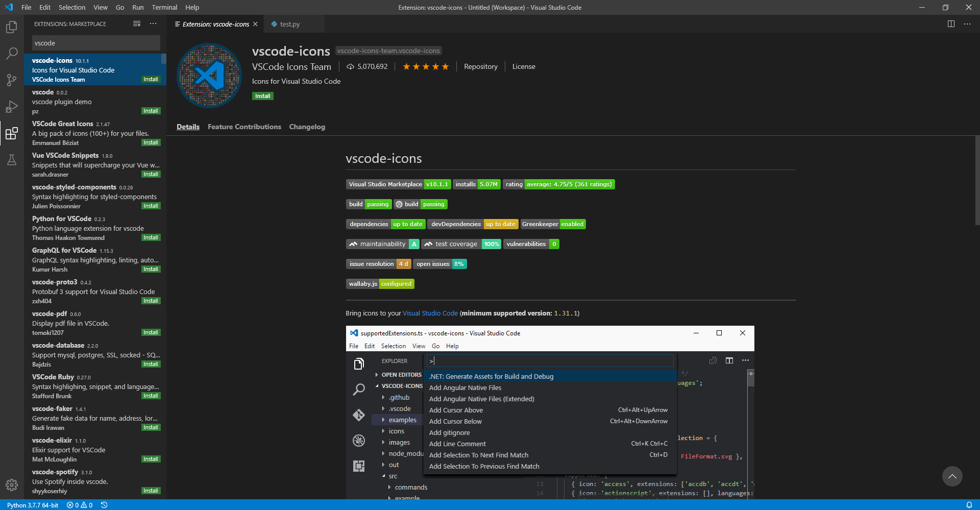Click the history sync icon in status bar

tap(104, 505)
